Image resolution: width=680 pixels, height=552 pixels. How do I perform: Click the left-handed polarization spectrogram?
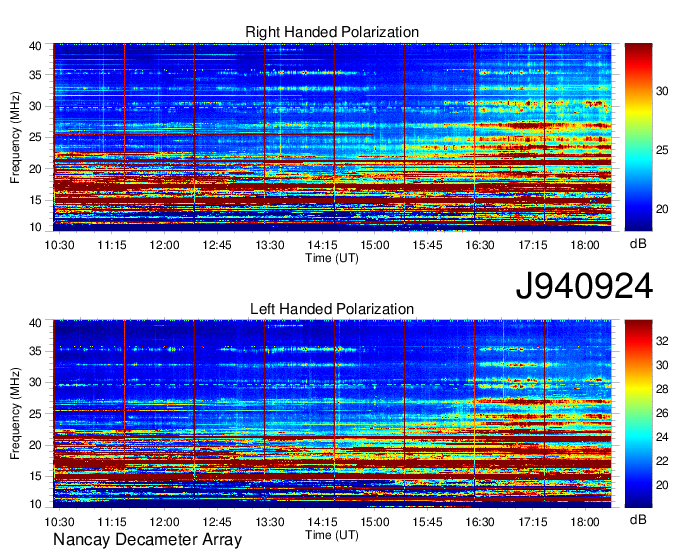(x=332, y=414)
